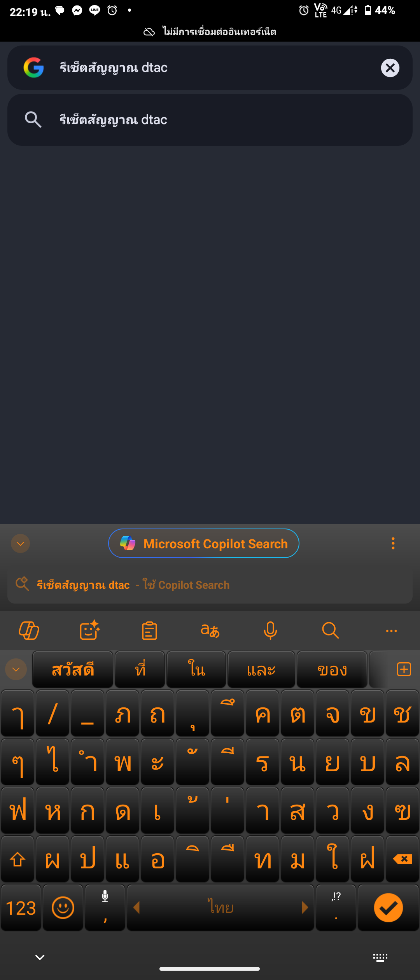This screenshot has height=980, width=420.
Task: Tap the Copilot Search suggestion row
Action: (x=210, y=585)
